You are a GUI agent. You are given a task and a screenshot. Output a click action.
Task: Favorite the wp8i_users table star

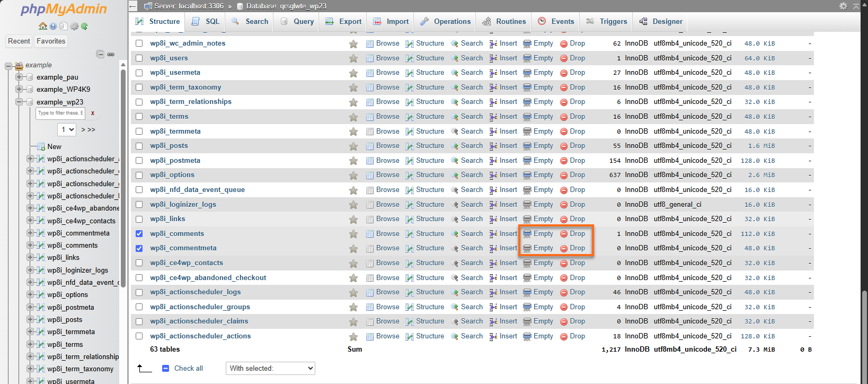coord(353,58)
